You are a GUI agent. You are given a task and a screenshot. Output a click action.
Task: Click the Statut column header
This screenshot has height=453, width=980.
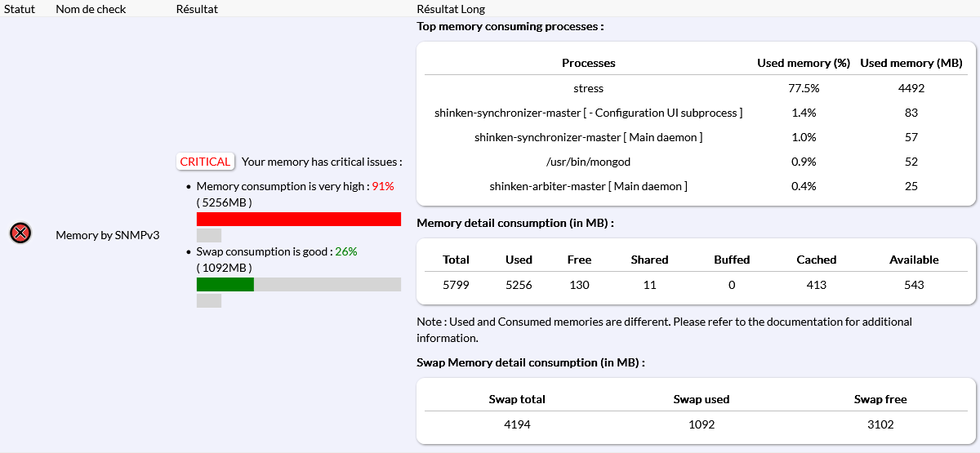[x=20, y=9]
